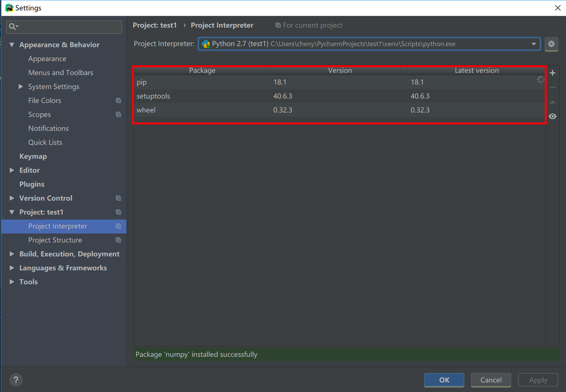Click the Apply button
This screenshot has width=566, height=392.
(x=538, y=380)
